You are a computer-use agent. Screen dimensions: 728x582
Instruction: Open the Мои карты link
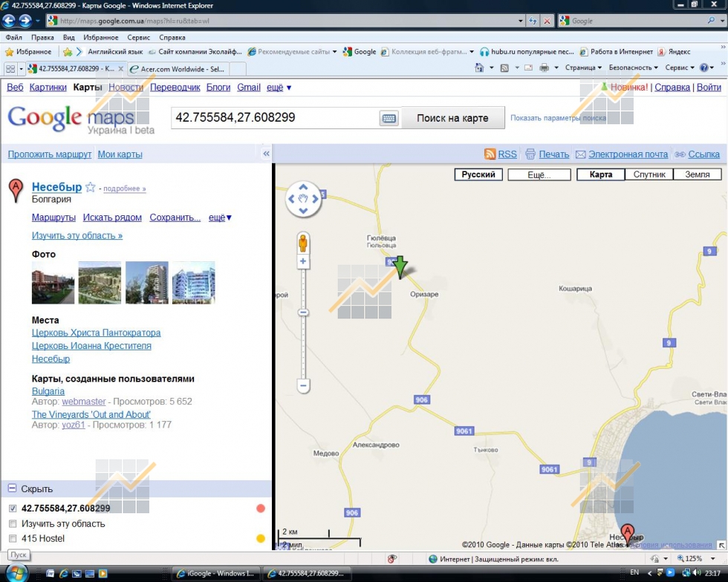point(120,154)
